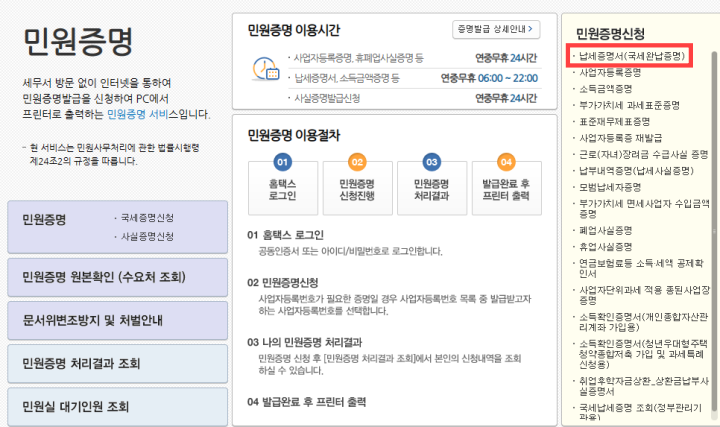This screenshot has height=427, width=720.
Task: Click 사실증명발급신청 row text
Action: click(x=327, y=98)
